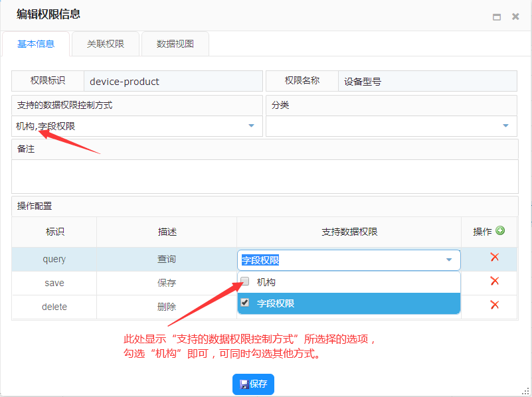Check the 机构 checkbox option
Viewport: 532px width, 397px height.
[x=245, y=281]
